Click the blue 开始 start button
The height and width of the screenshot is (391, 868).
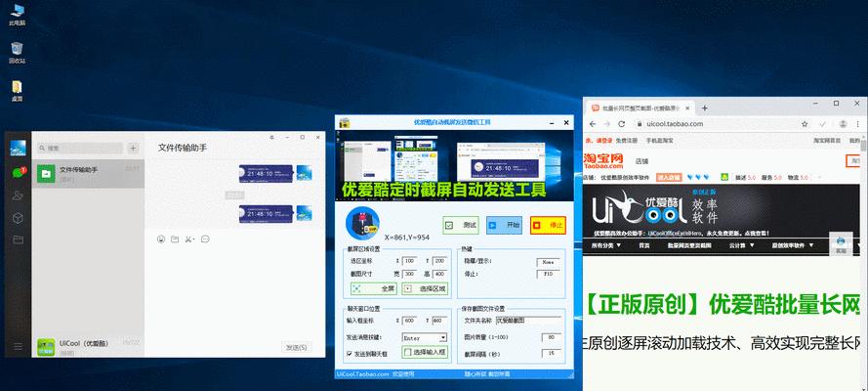coord(505,226)
